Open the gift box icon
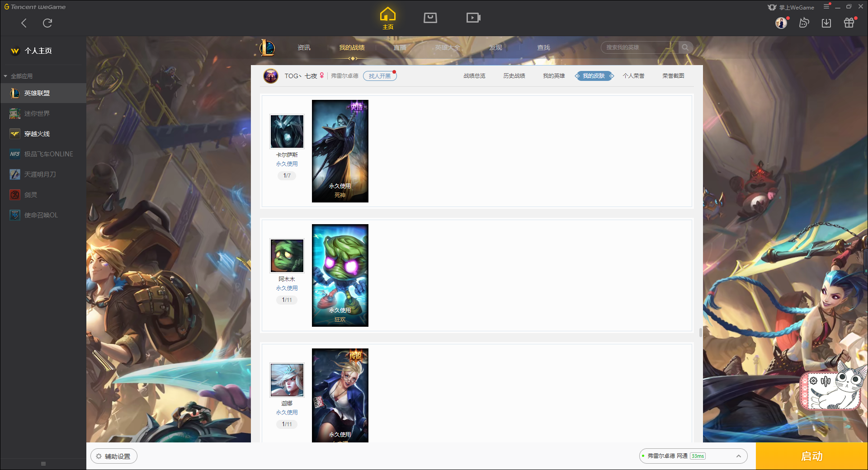 [849, 23]
